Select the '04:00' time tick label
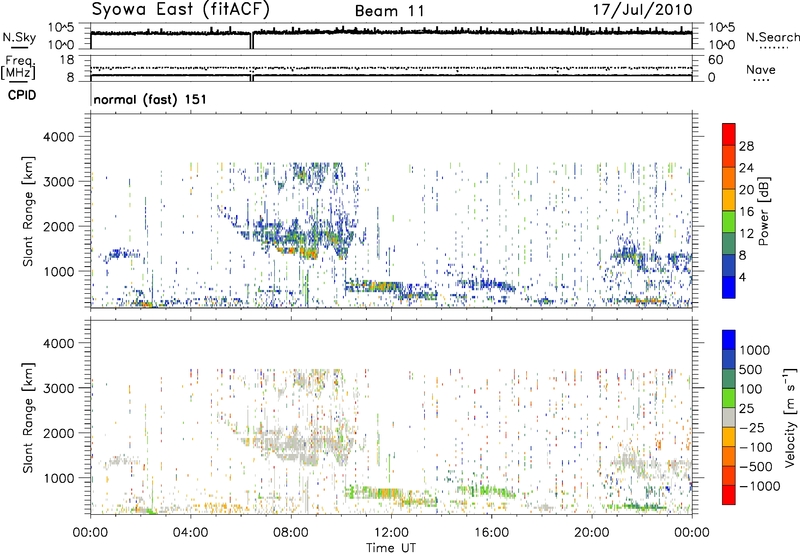Screen dimensions: 800x554 click(190, 533)
